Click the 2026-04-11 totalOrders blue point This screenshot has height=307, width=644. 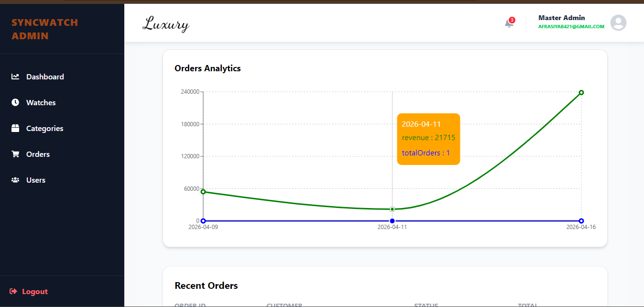pyautogui.click(x=392, y=221)
